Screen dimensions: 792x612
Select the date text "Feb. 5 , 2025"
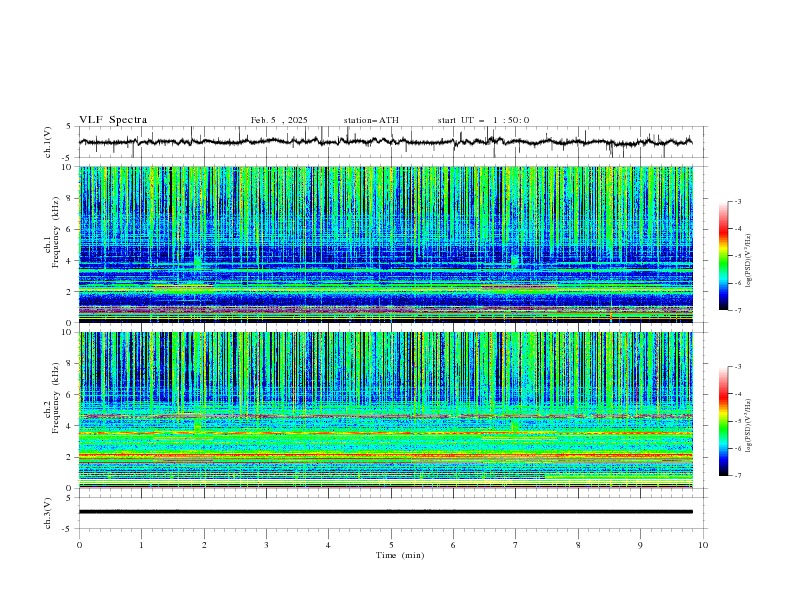(x=279, y=120)
